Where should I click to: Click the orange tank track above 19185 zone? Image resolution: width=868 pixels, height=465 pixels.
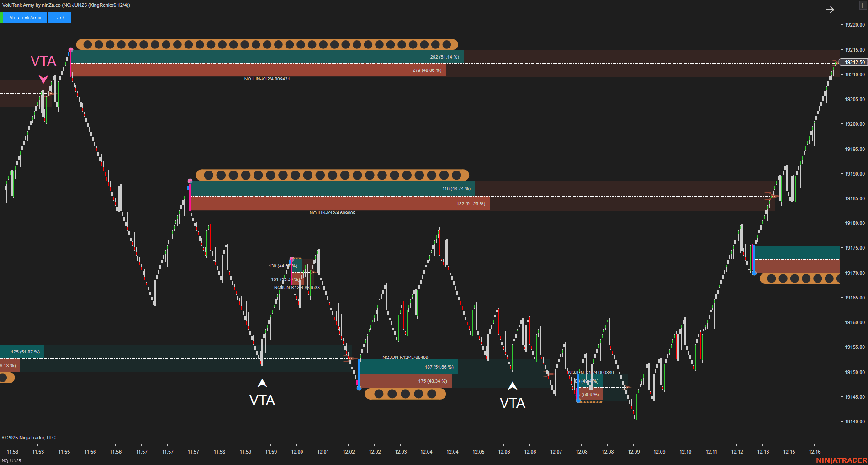point(333,175)
